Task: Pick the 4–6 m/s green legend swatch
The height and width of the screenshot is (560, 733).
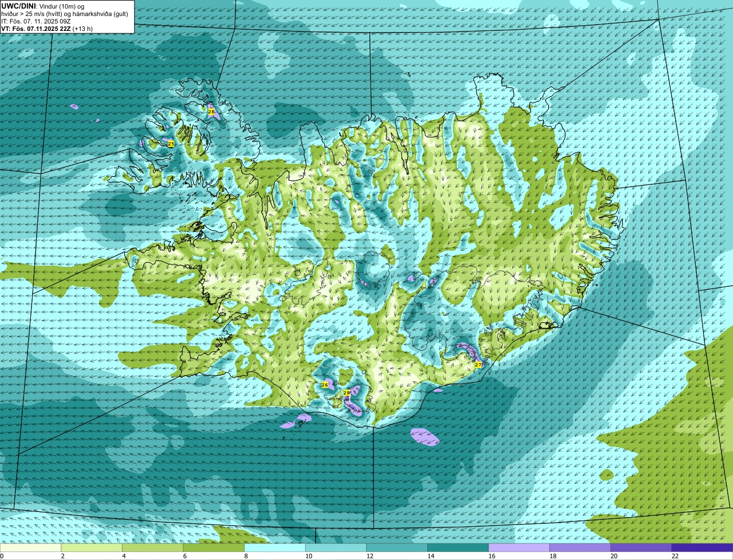Action: click(x=152, y=548)
